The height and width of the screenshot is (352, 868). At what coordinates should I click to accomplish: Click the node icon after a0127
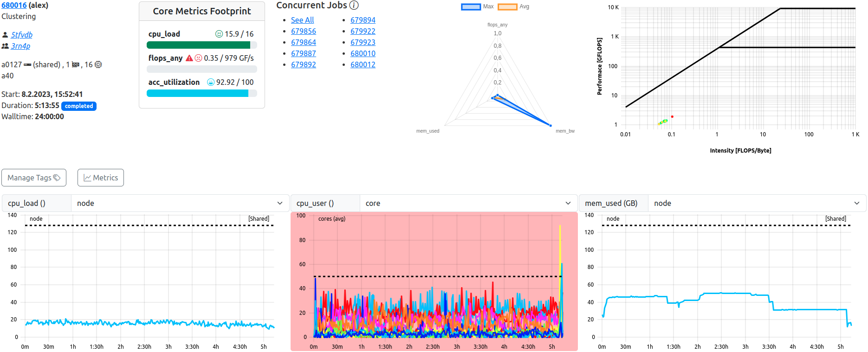(27, 64)
